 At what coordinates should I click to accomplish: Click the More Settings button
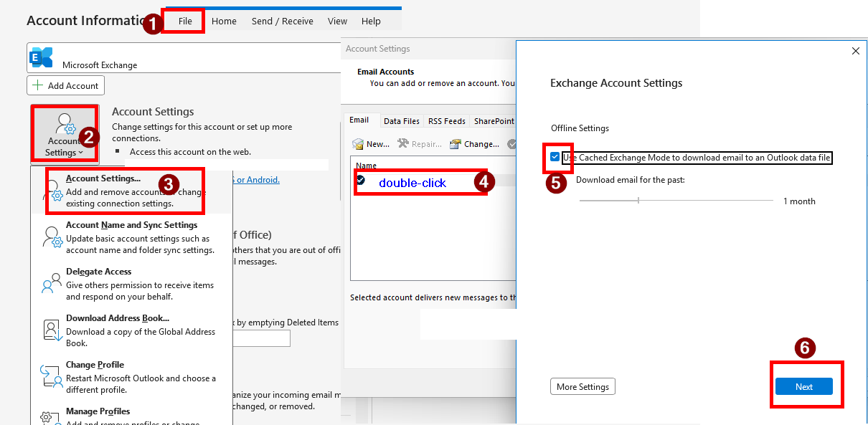(x=582, y=387)
